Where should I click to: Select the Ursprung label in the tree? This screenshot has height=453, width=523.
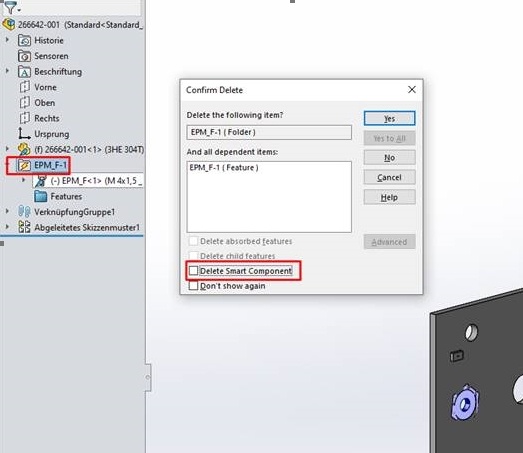52,134
